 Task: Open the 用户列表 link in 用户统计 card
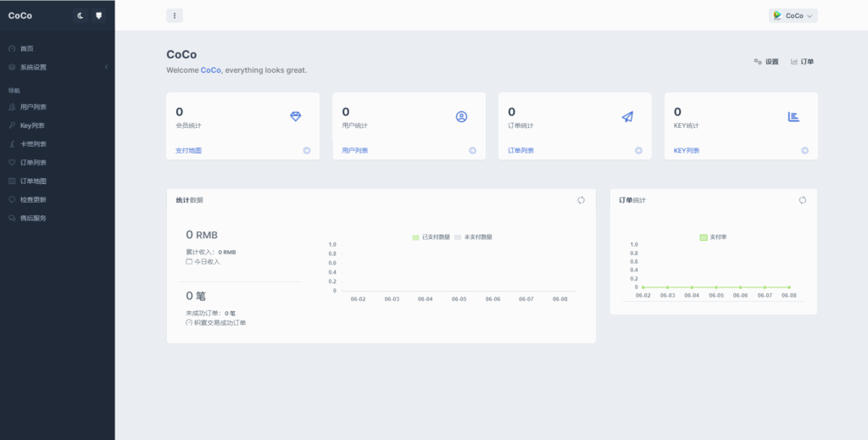coord(355,151)
